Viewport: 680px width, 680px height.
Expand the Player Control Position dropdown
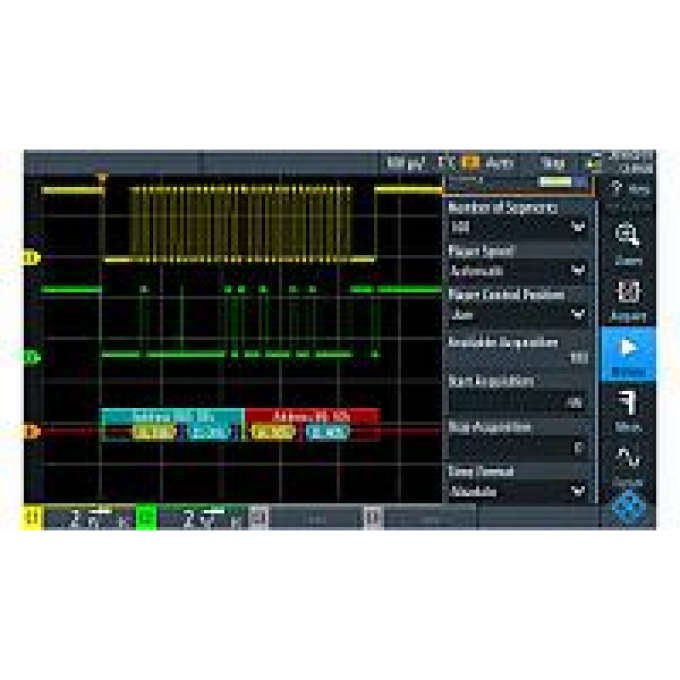tap(518, 314)
